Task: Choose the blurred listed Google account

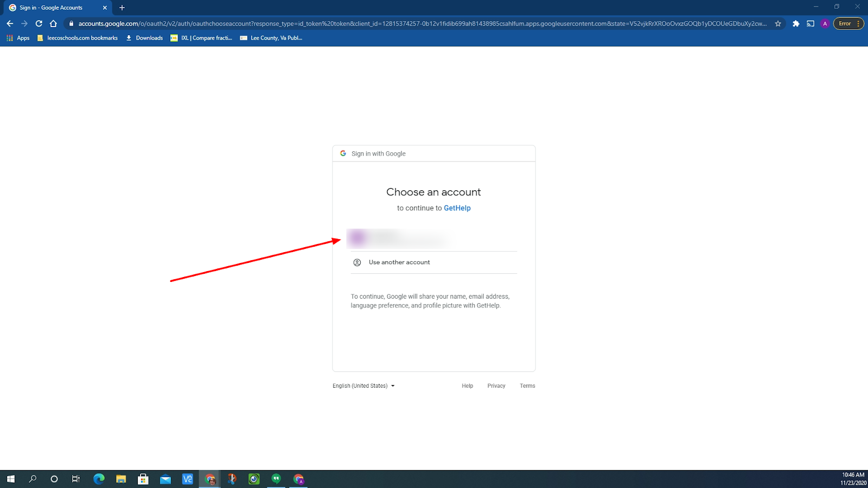Action: 434,238
